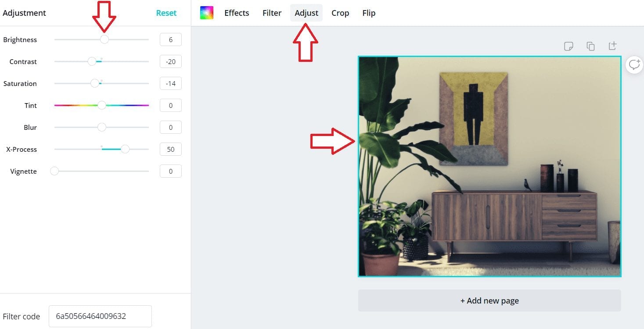644x329 pixels.
Task: Click the Vignette slider handle
Action: [54, 171]
